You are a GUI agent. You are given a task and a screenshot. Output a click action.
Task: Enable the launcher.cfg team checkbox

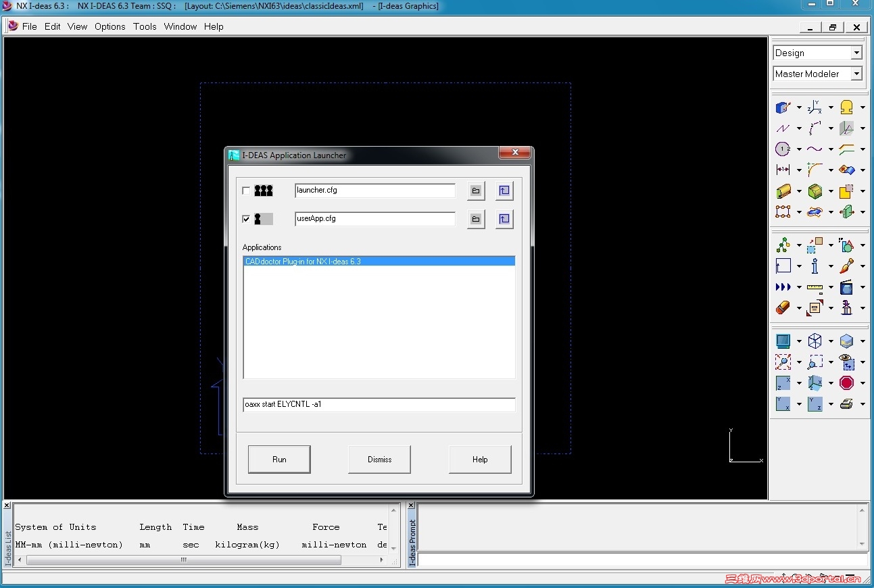tap(246, 191)
